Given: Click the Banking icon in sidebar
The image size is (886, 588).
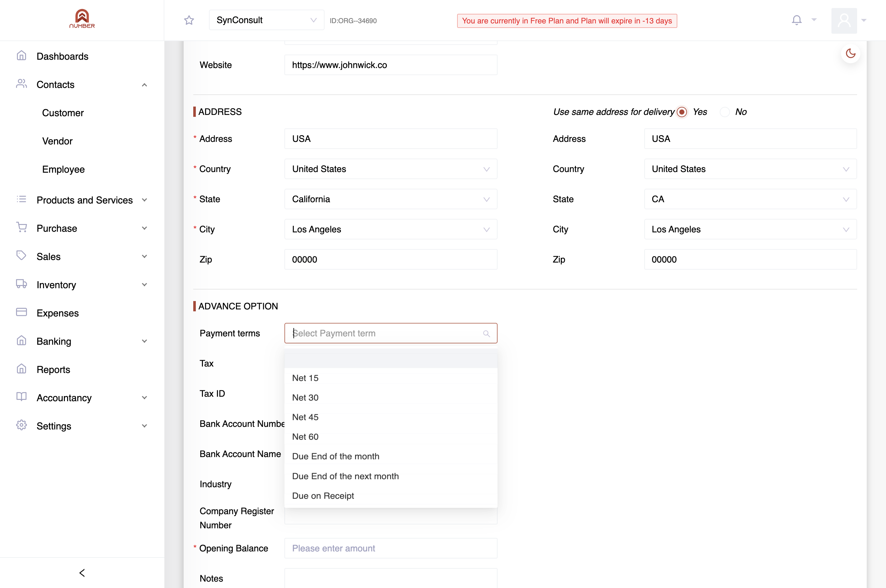Looking at the screenshot, I should tap(22, 341).
